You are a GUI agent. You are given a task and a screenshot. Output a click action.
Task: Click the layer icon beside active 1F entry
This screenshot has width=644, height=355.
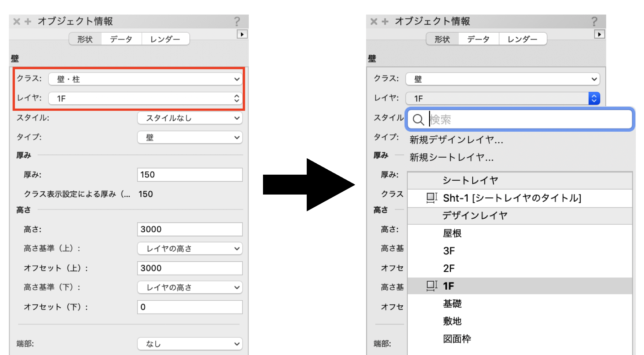(432, 286)
